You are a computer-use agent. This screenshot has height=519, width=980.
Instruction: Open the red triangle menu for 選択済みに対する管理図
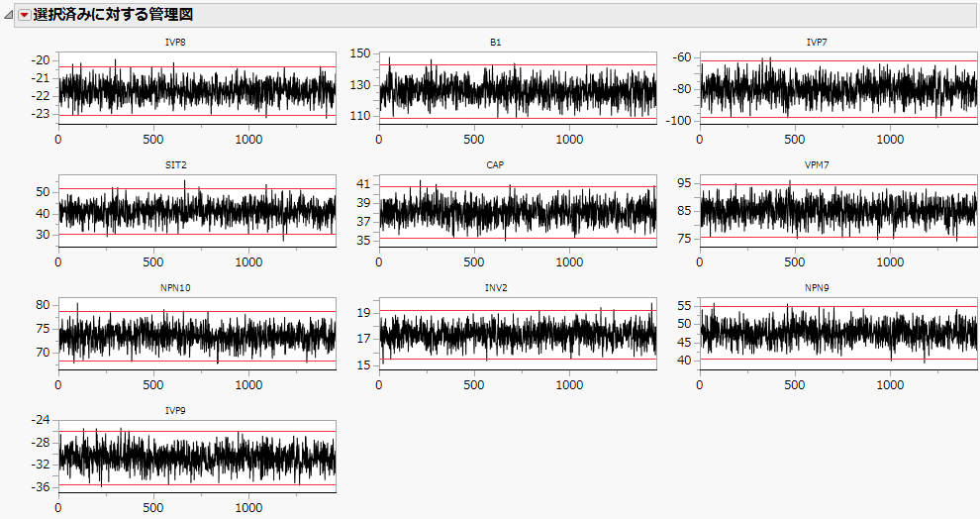pos(24,15)
